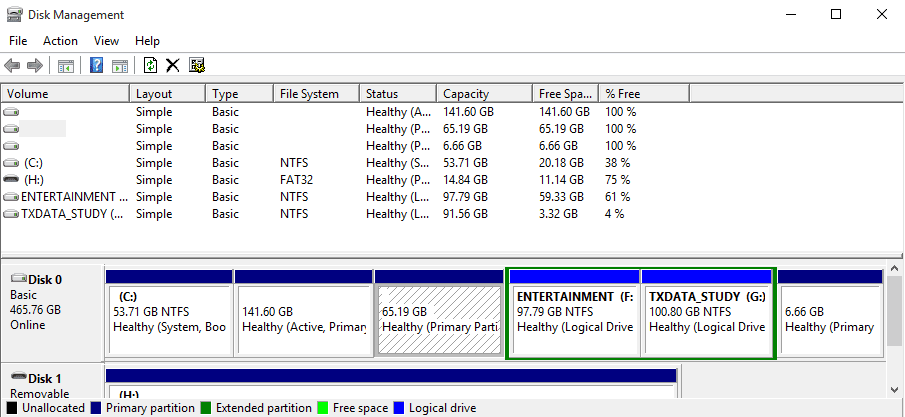Sort by File System column header
The height and width of the screenshot is (417, 905).
[316, 94]
